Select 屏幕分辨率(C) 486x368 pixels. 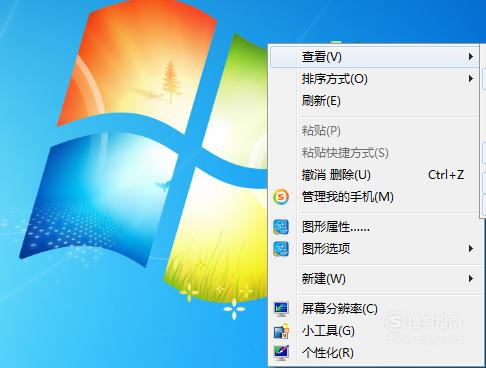[x=375, y=309]
